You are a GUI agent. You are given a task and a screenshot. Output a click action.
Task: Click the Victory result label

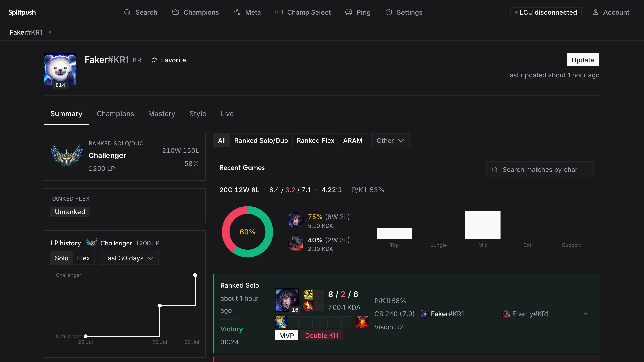click(231, 329)
